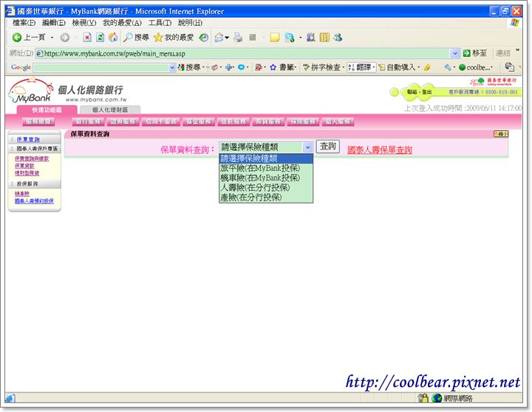Choose 旅平險(在MyBank投保) from the list

pyautogui.click(x=266, y=168)
